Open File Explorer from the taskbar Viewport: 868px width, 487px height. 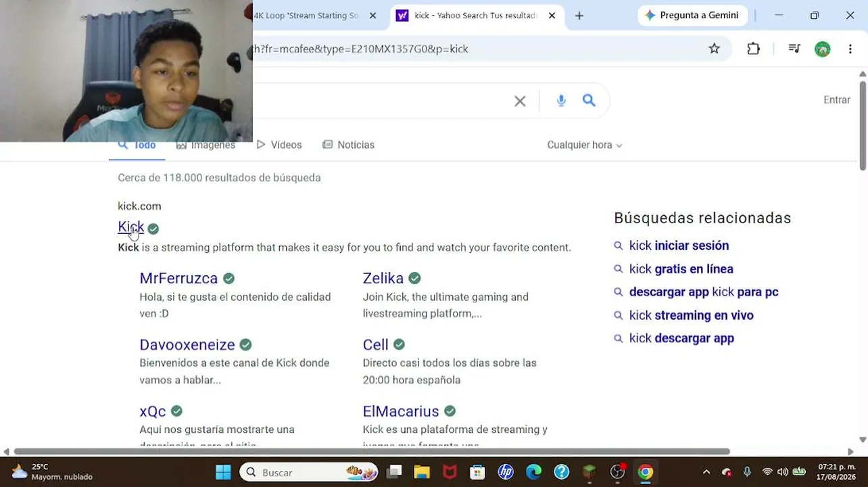click(422, 472)
